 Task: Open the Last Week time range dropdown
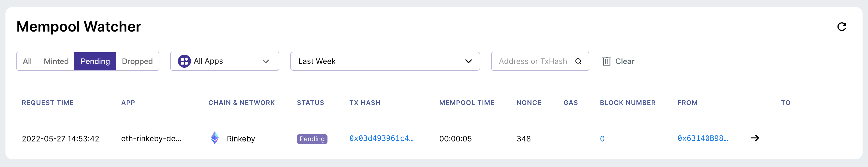385,61
